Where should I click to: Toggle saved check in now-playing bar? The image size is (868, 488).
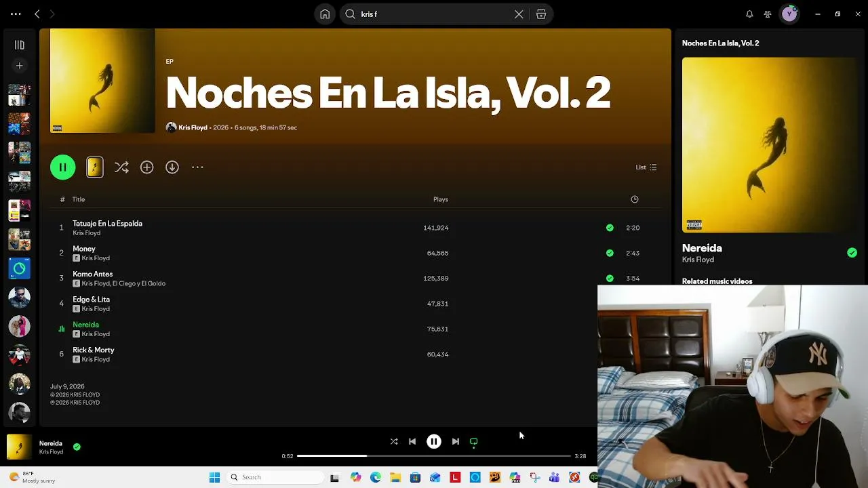[x=77, y=447]
